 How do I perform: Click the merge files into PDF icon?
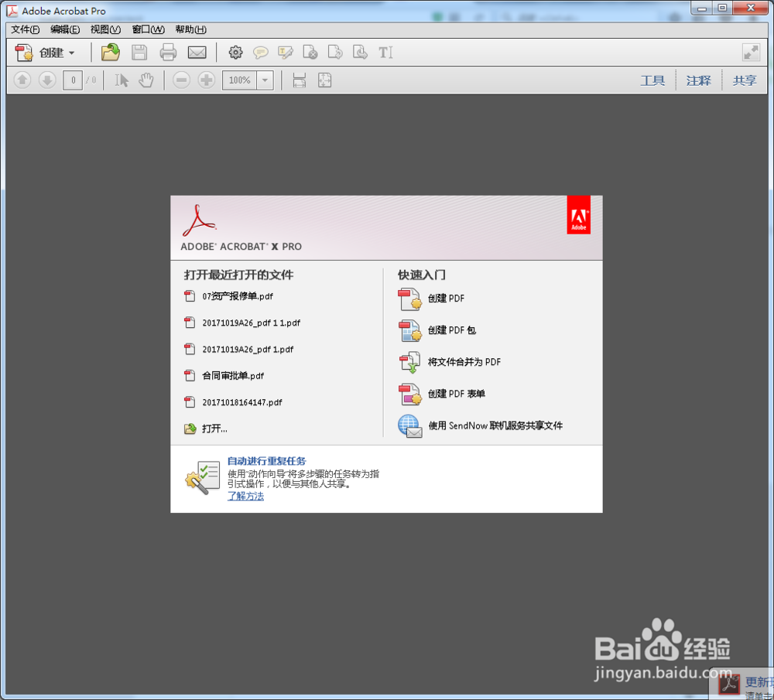409,362
